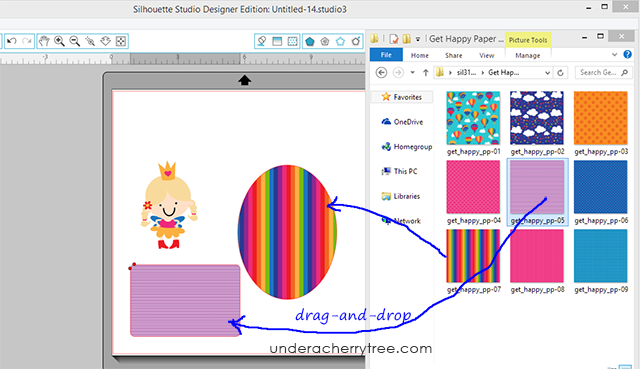Viewport: 640px width, 369px height.
Task: Click the gray pentagon line style icon
Action: (325, 41)
